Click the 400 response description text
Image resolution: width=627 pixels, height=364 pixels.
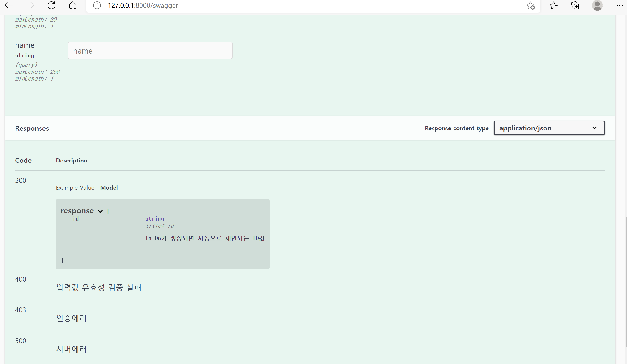pos(99,287)
